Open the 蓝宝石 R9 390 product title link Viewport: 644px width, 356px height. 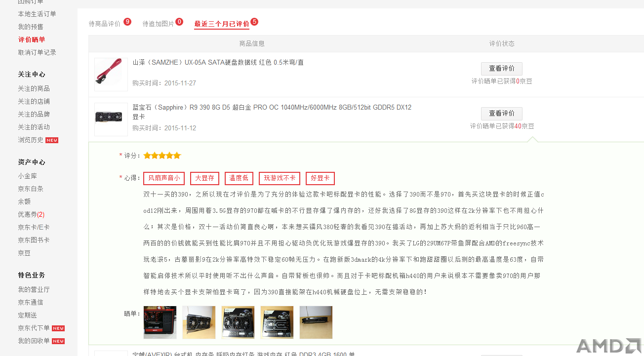(x=272, y=112)
